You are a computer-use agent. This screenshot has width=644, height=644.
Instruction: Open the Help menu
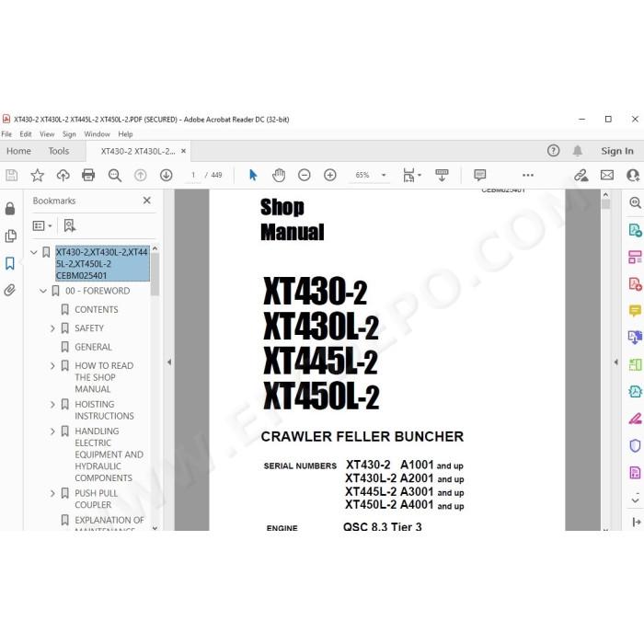click(x=125, y=134)
